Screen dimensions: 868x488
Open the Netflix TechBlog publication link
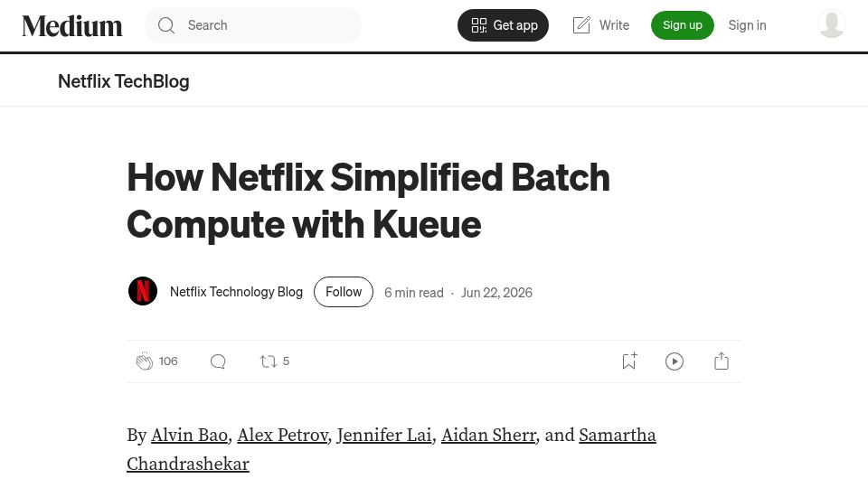coord(124,81)
